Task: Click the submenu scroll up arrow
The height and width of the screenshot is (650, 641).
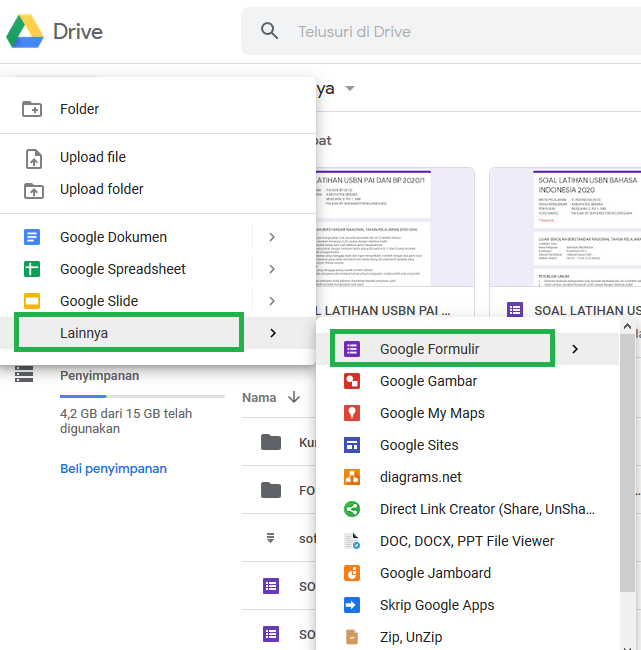Action: point(627,327)
